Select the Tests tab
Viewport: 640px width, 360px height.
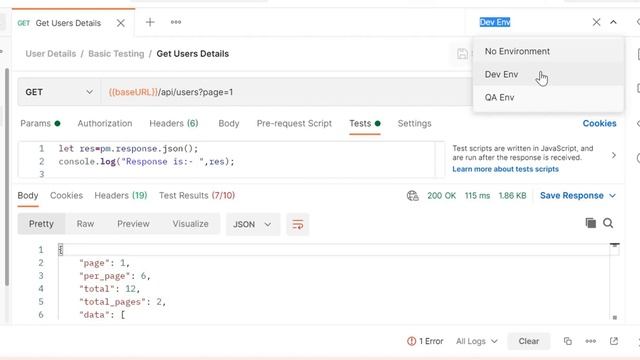[364, 123]
